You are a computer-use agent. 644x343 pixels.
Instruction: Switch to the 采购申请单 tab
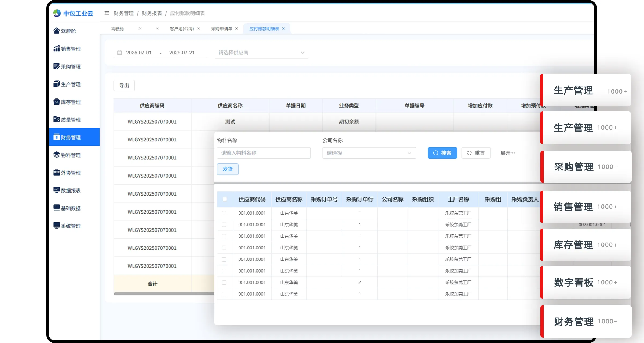coord(221,29)
